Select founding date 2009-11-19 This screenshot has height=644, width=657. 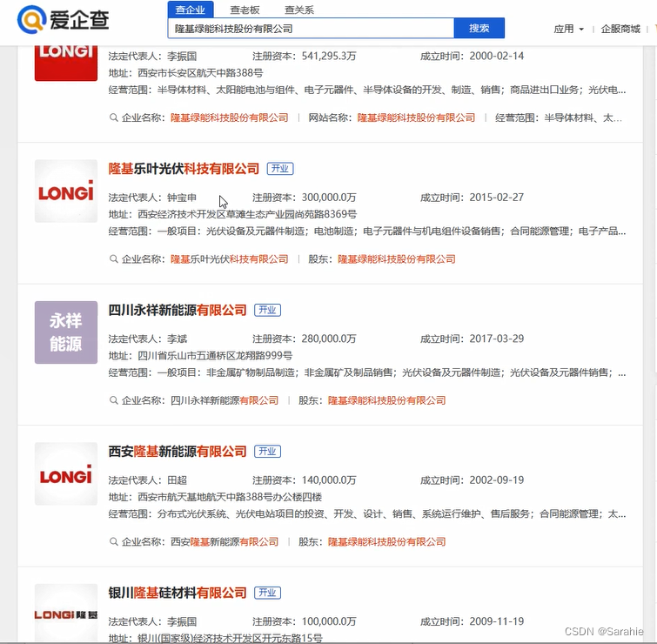coord(497,621)
